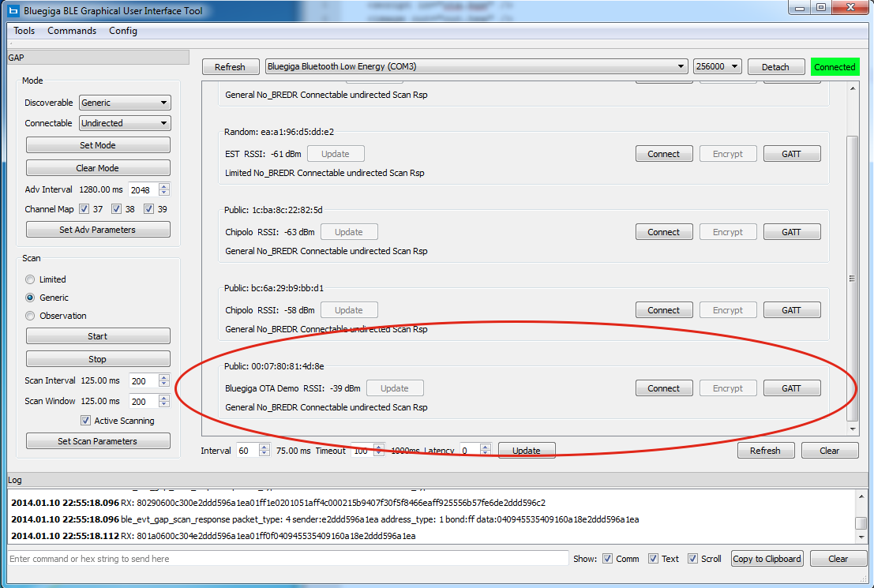Viewport: 874px width, 588px height.
Task: Click the connection parameters Update button
Action: point(527,451)
